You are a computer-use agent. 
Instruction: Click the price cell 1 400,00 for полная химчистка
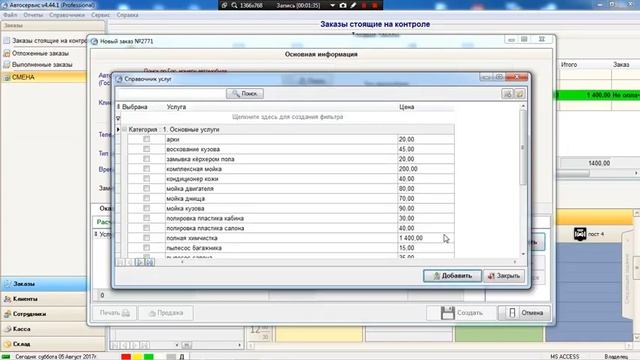[x=425, y=238]
